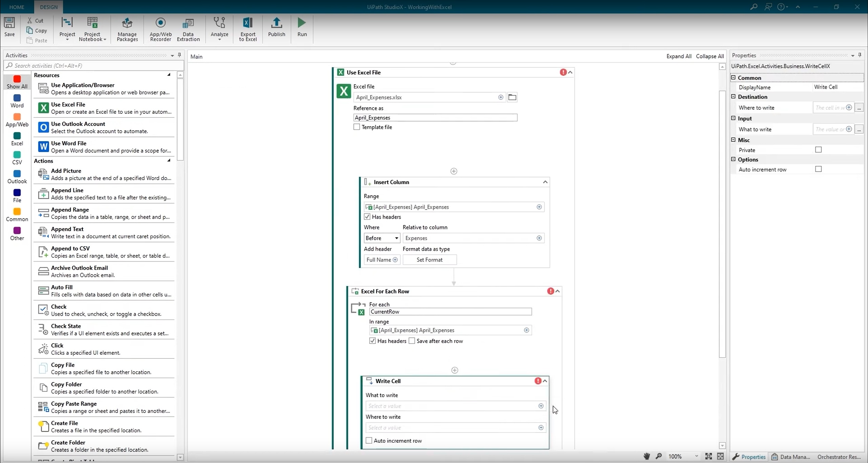Open the Before dropdown in Insert Column
Viewport: 868px width, 463px height.
(x=382, y=238)
